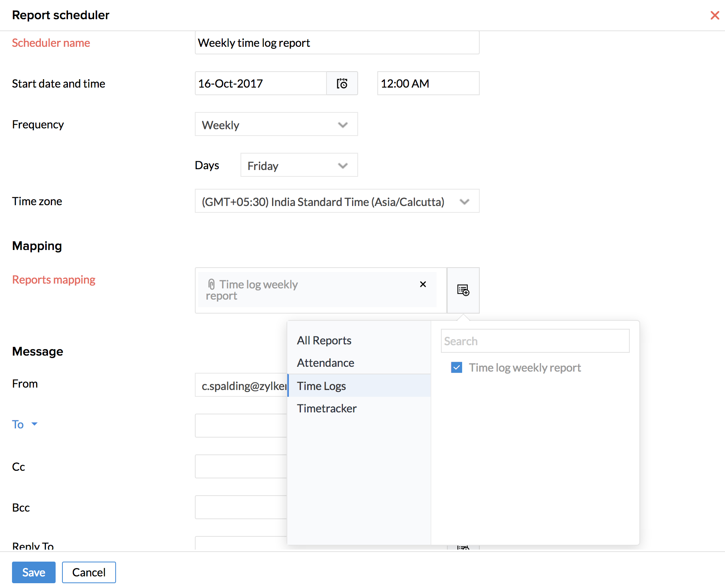725x588 pixels.
Task: Open the start date calendar picker icon
Action: coord(342,84)
